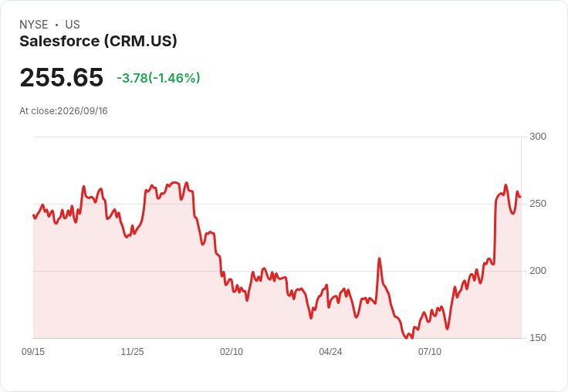The width and height of the screenshot is (568, 392).
Task: Click the US market label
Action: (73, 25)
